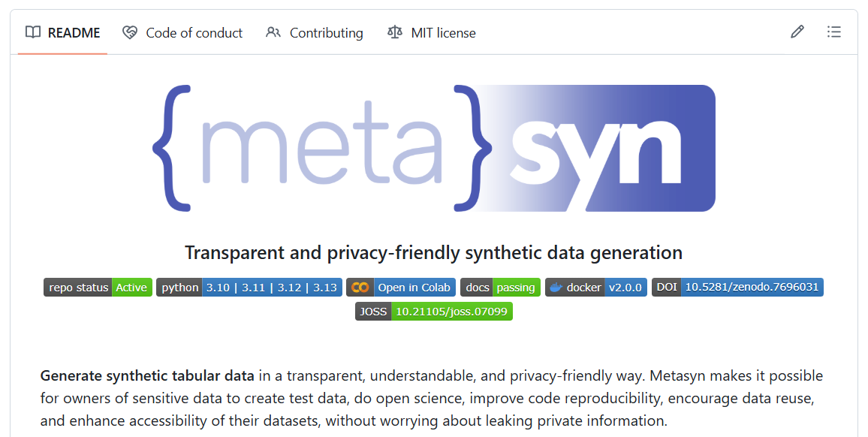Open the DOI zenodo badge link
Image resolution: width=868 pixels, height=437 pixels.
point(737,288)
